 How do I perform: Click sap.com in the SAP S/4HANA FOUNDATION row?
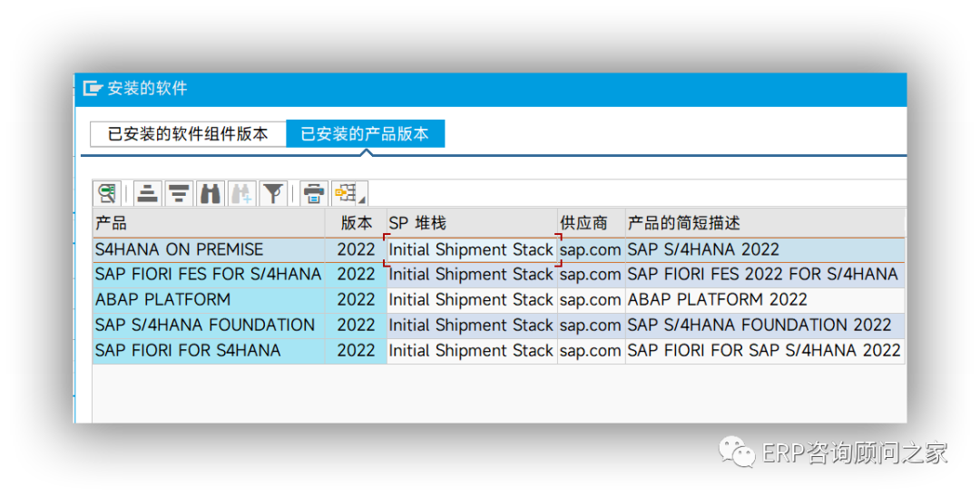click(x=592, y=326)
